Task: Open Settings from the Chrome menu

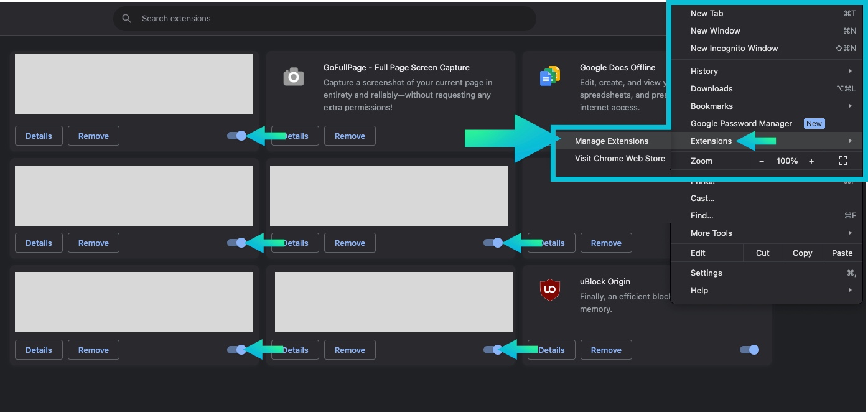Action: 706,273
